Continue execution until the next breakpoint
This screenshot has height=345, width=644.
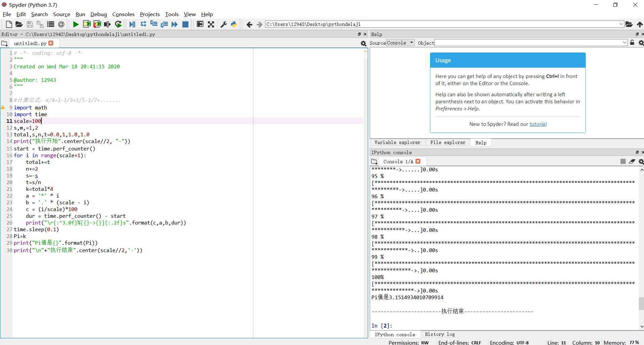tap(174, 24)
